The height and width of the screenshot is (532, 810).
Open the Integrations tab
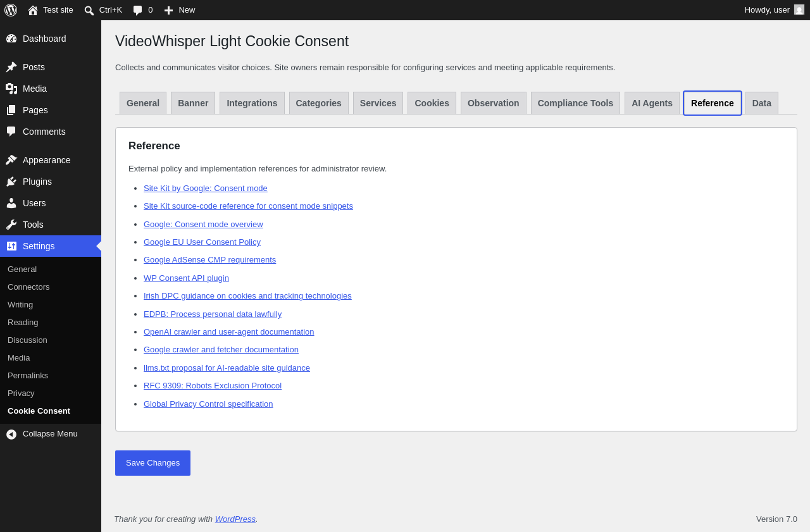(x=252, y=103)
